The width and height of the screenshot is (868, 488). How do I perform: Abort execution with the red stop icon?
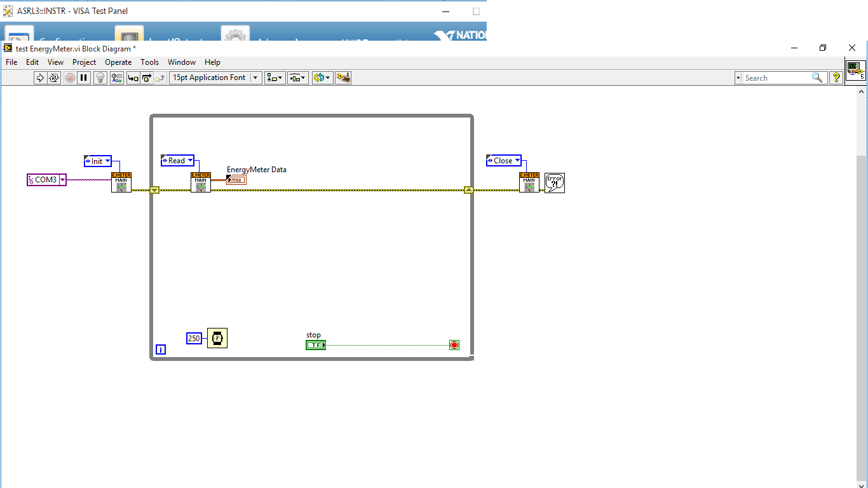tap(70, 78)
